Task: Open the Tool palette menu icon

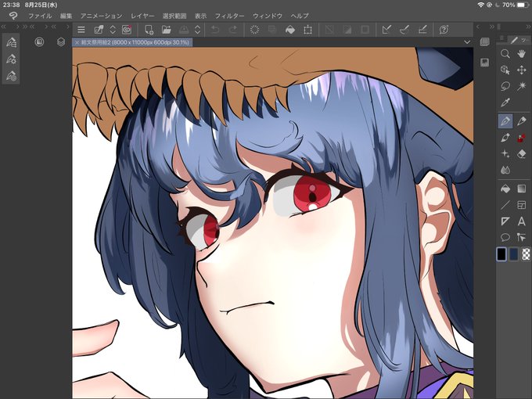Action: pos(501,38)
